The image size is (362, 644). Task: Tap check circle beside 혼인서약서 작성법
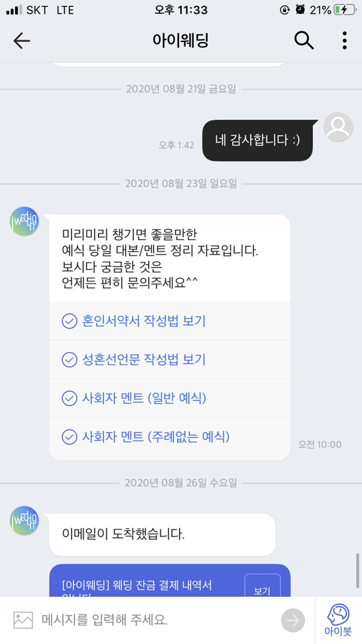click(x=69, y=321)
